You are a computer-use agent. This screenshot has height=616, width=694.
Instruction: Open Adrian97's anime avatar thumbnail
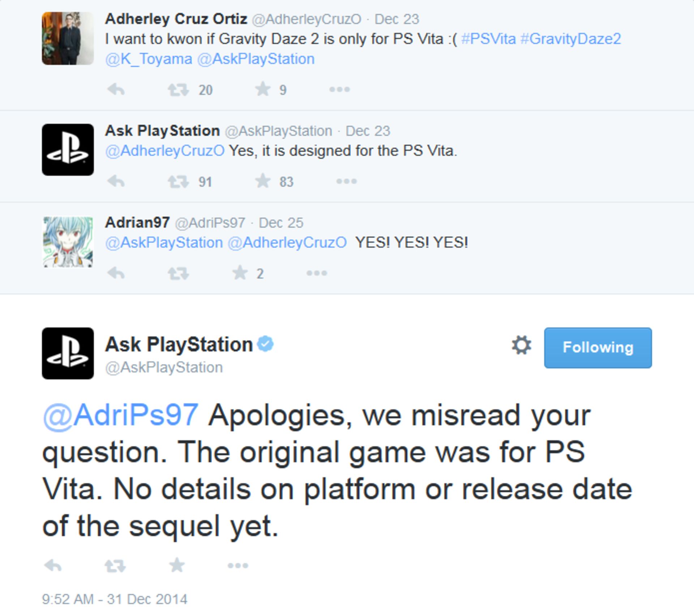click(68, 242)
